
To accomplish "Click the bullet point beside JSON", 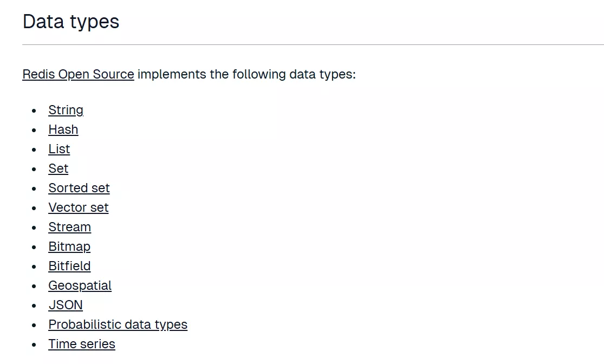I will (34, 305).
